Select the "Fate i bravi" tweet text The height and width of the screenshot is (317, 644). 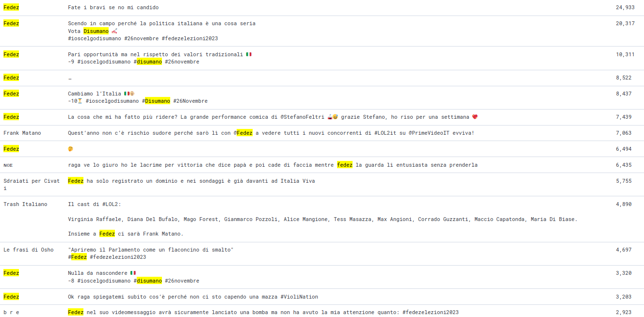click(x=113, y=7)
